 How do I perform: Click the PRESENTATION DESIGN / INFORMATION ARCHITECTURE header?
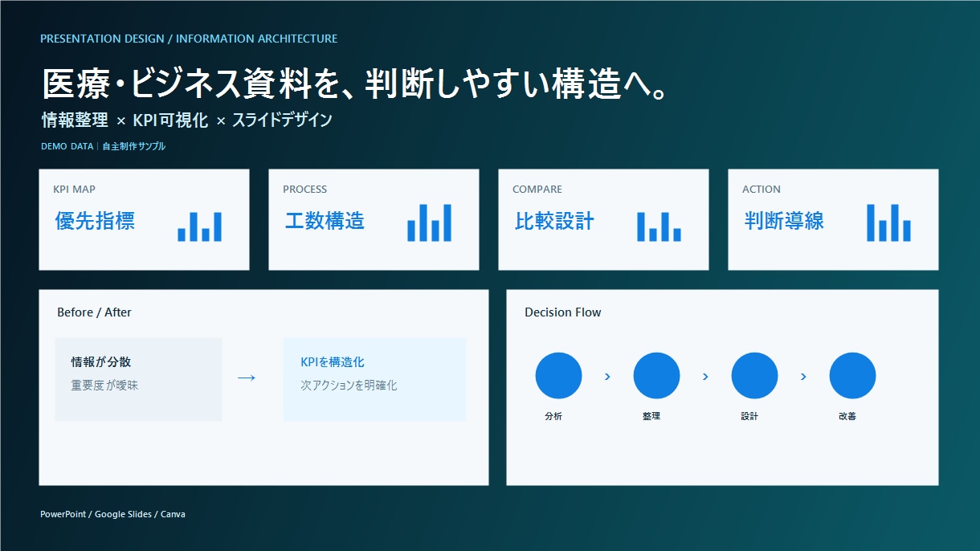click(x=189, y=39)
